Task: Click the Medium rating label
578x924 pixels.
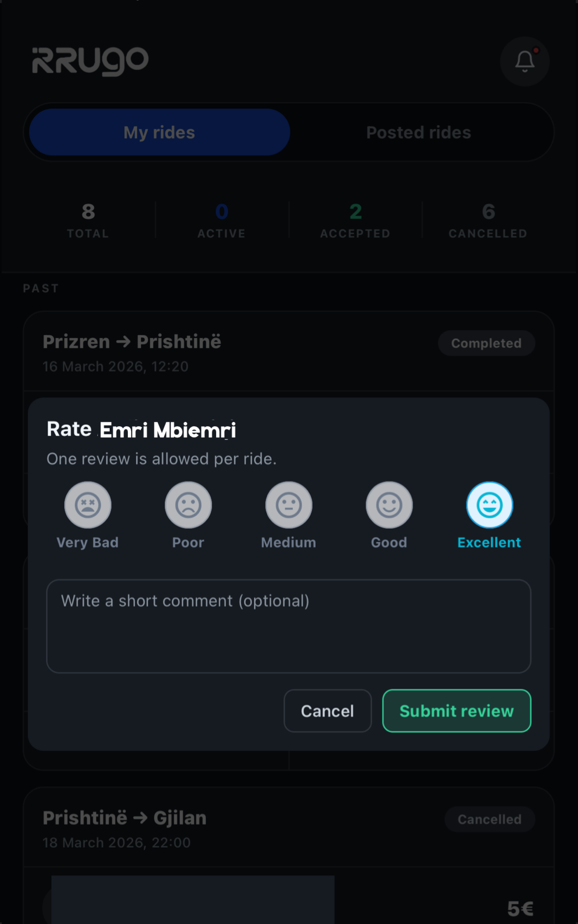Action: 288,542
